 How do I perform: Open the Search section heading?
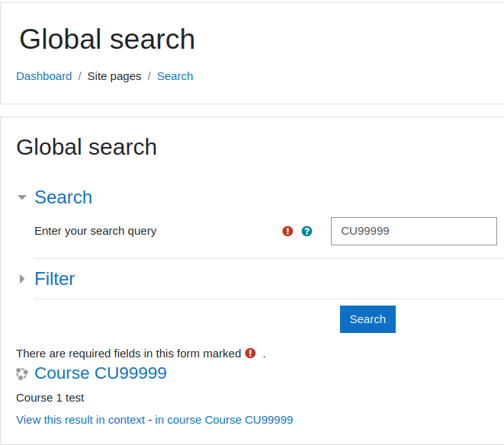click(x=63, y=197)
